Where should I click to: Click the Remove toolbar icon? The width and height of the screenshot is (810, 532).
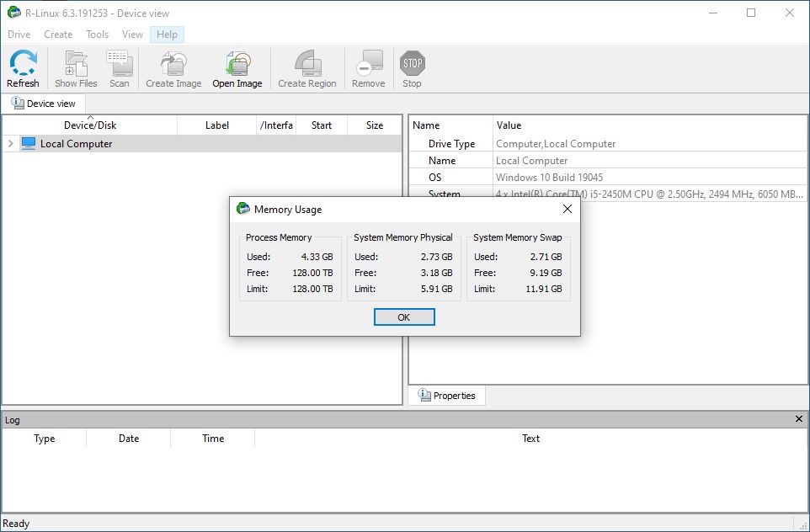tap(369, 63)
